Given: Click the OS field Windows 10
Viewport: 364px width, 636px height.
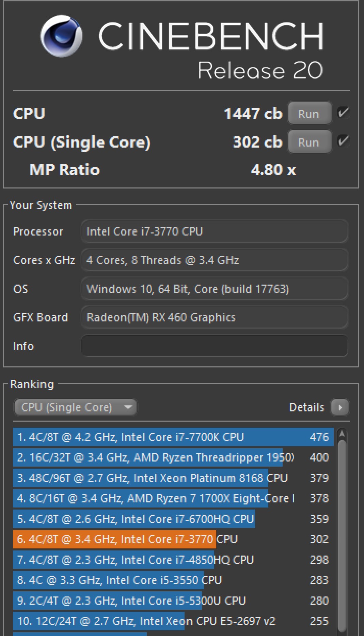Looking at the screenshot, I should (215, 289).
